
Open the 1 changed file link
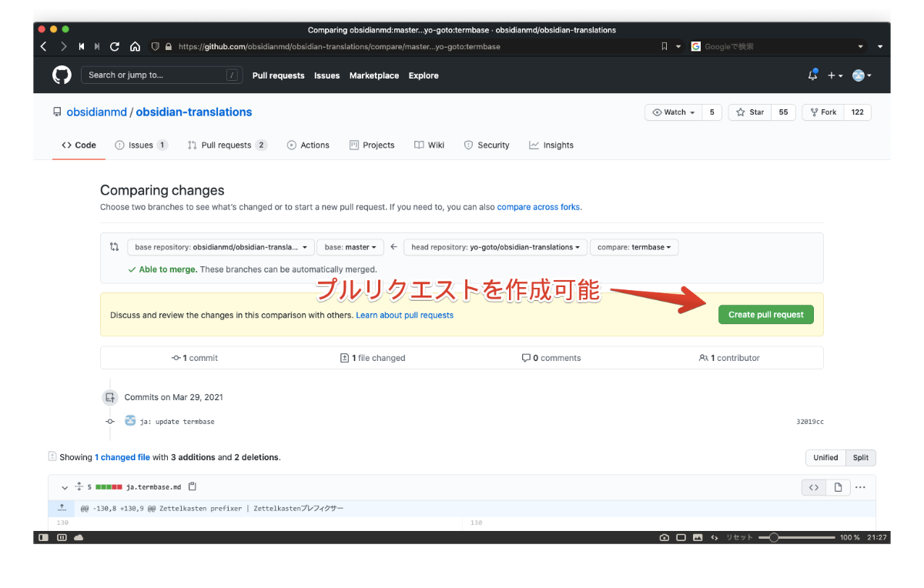click(x=122, y=457)
